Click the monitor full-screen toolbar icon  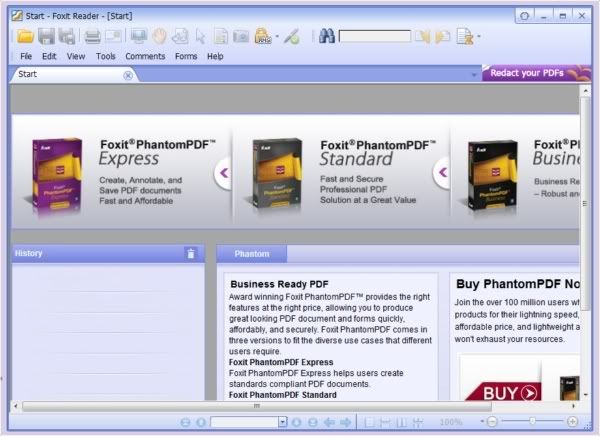coord(139,36)
